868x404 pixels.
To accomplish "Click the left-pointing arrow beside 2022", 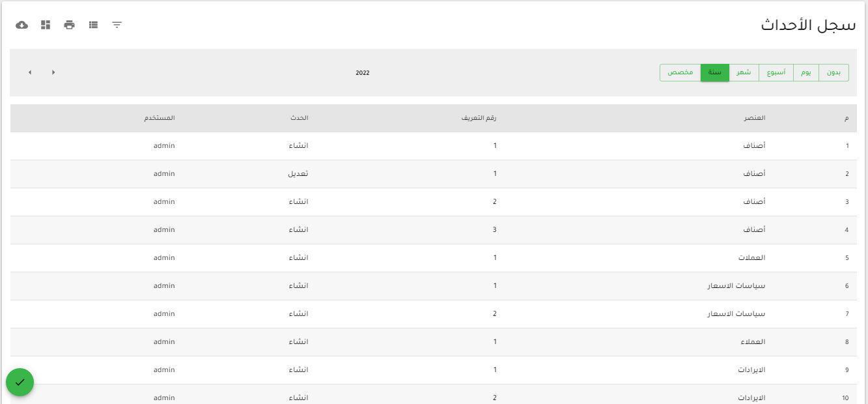I will [x=30, y=72].
